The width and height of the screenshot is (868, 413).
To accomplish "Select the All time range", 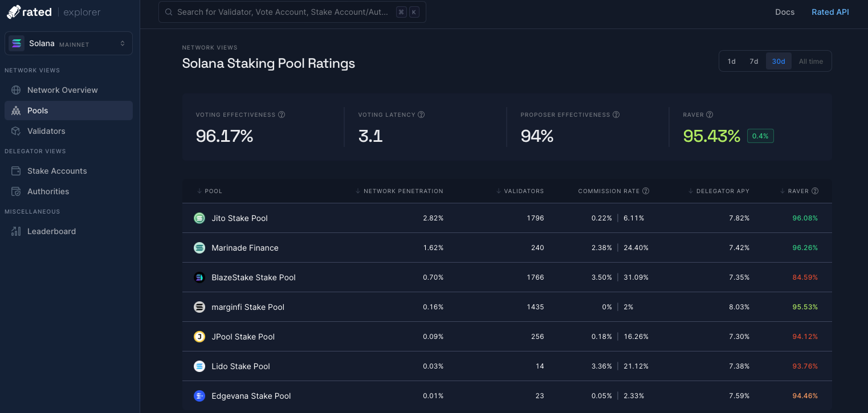I will 811,61.
